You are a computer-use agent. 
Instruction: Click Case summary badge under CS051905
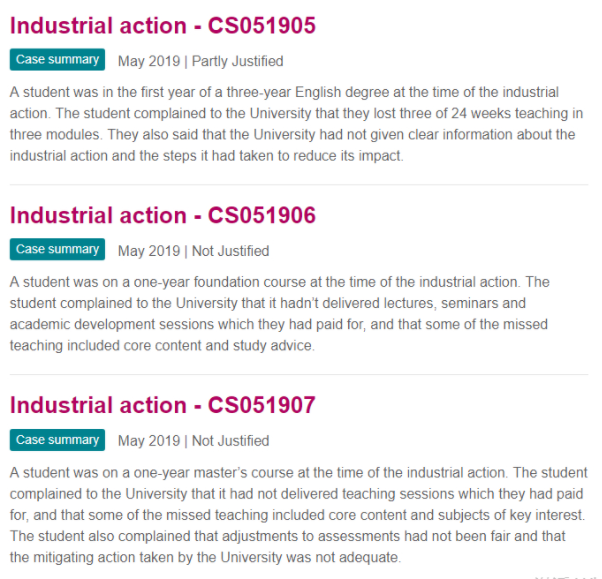(x=57, y=60)
